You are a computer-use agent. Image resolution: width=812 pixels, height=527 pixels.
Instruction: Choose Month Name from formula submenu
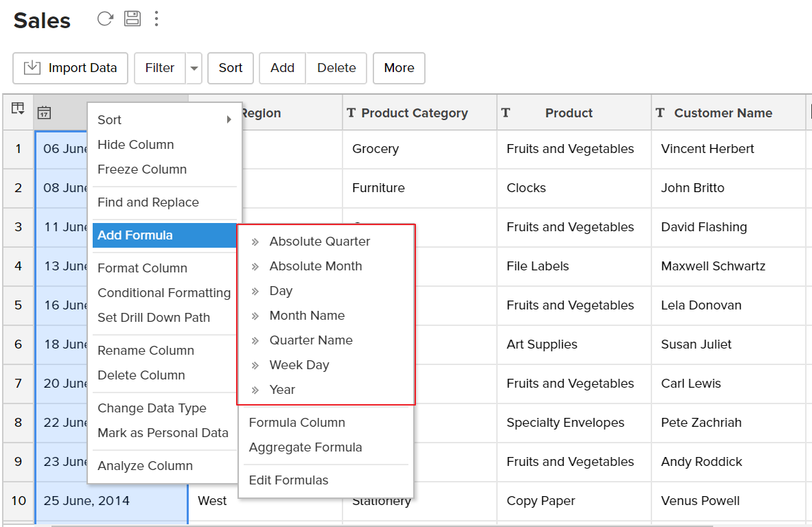pos(307,316)
